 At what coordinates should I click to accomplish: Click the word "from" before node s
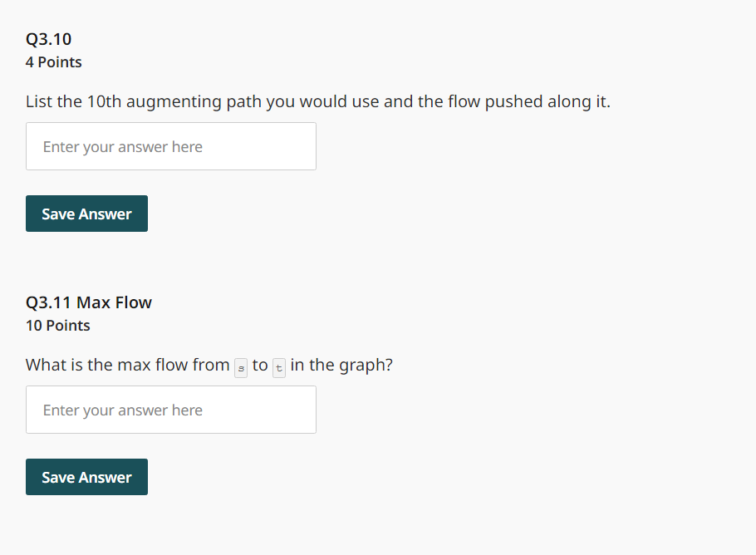pos(211,365)
